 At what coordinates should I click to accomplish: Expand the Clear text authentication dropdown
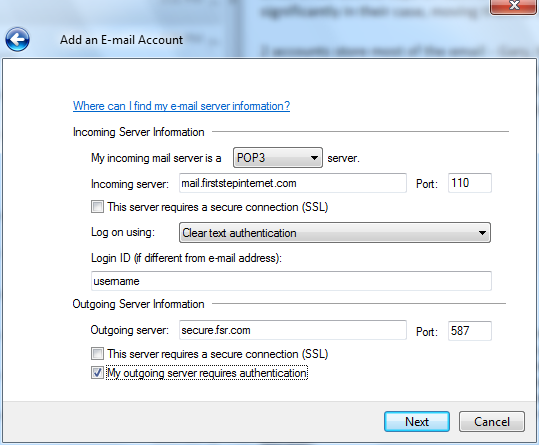(x=335, y=233)
